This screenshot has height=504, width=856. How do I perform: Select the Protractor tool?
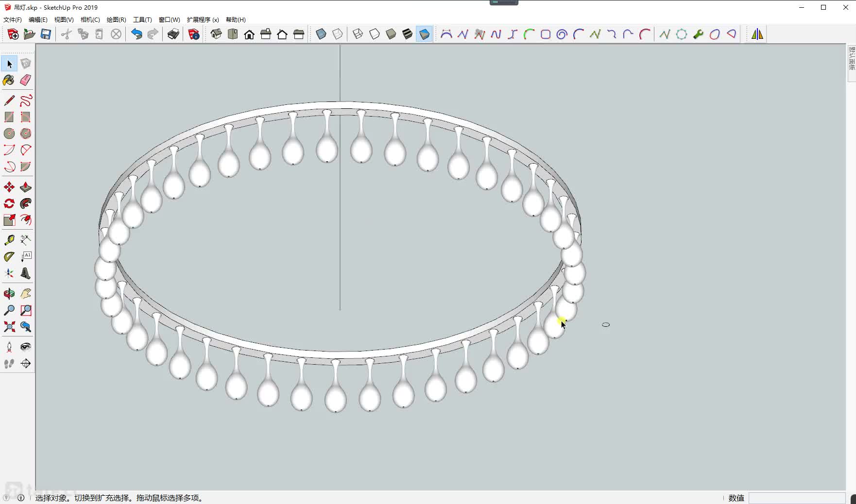9,257
